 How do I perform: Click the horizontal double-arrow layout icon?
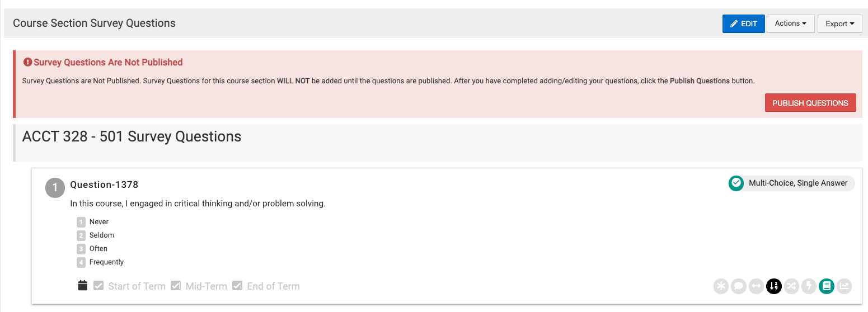tap(756, 286)
